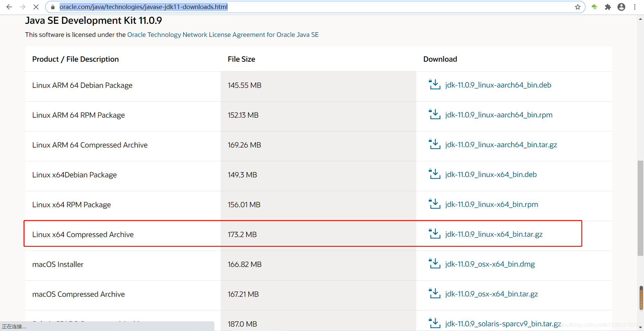Open the Oracle Technology Network License Agreement link
This screenshot has width=644, height=331.
tap(223, 35)
